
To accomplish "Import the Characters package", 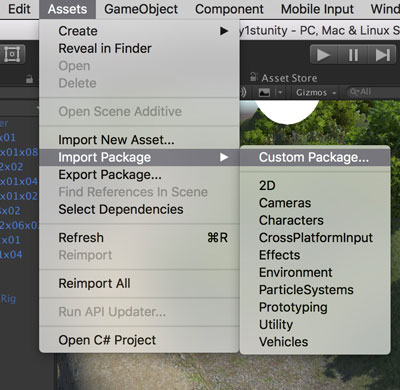I will click(315, 220).
